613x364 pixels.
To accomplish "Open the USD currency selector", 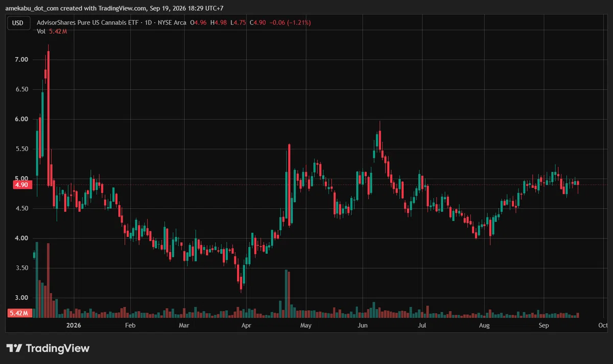I will tap(18, 23).
